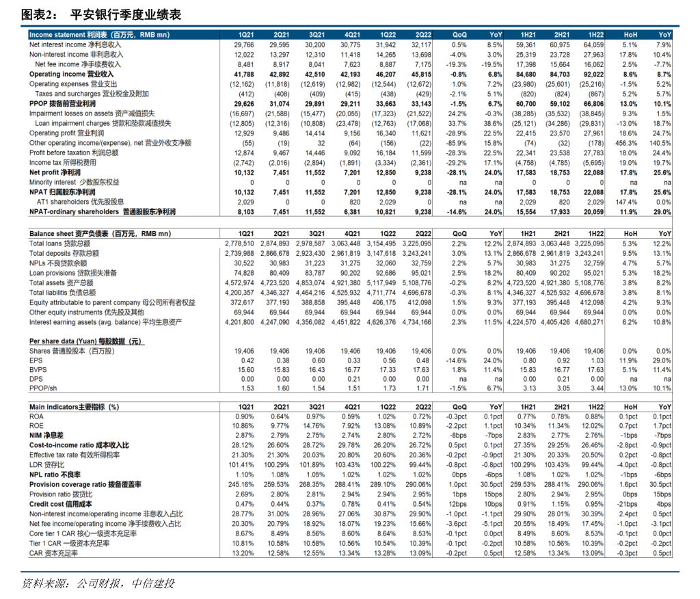Select the 1H22 column header in Main indicators

click(x=595, y=407)
